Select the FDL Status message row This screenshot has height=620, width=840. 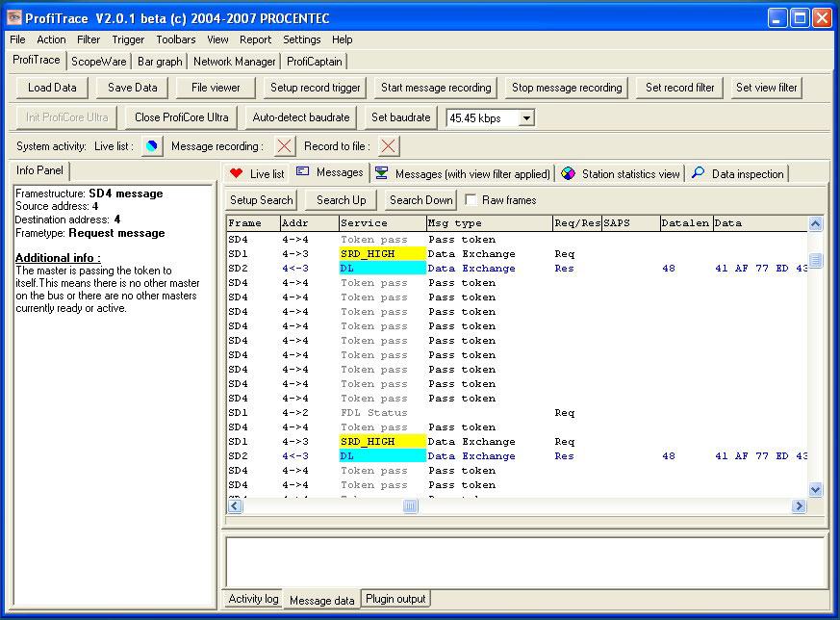(517, 413)
